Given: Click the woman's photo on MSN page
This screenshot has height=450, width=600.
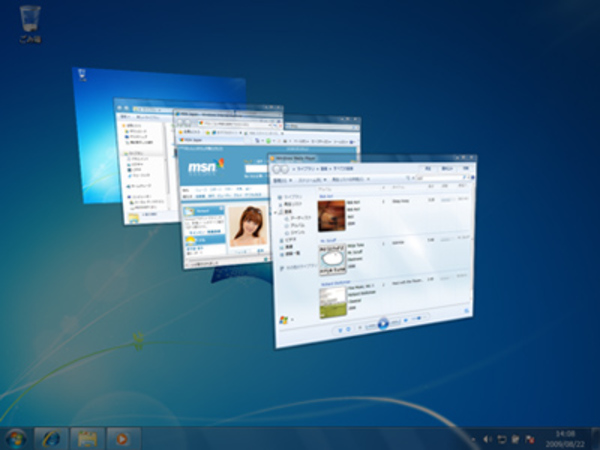Looking at the screenshot, I should pyautogui.click(x=248, y=227).
